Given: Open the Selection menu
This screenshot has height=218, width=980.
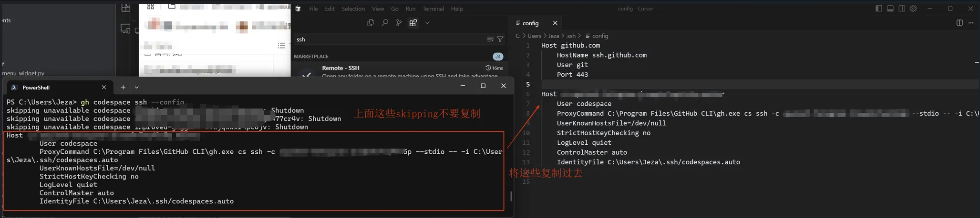Looking at the screenshot, I should (x=353, y=9).
